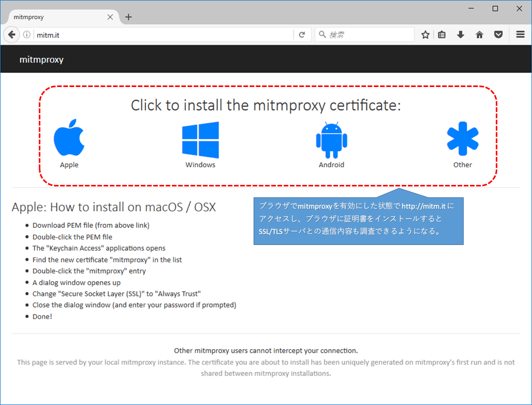The width and height of the screenshot is (532, 405).
Task: Click 'Double-click the "mitmproxy" entry' item
Action: tap(89, 271)
